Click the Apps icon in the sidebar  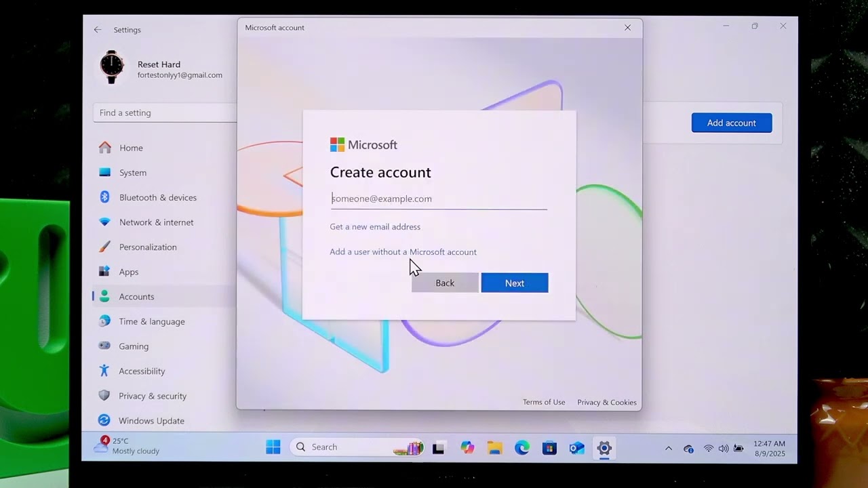coord(104,272)
